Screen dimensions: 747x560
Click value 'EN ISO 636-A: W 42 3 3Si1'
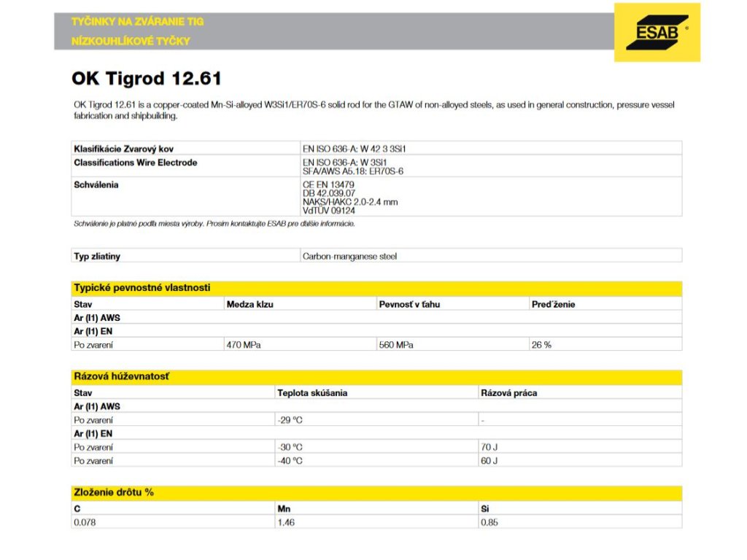(x=354, y=149)
